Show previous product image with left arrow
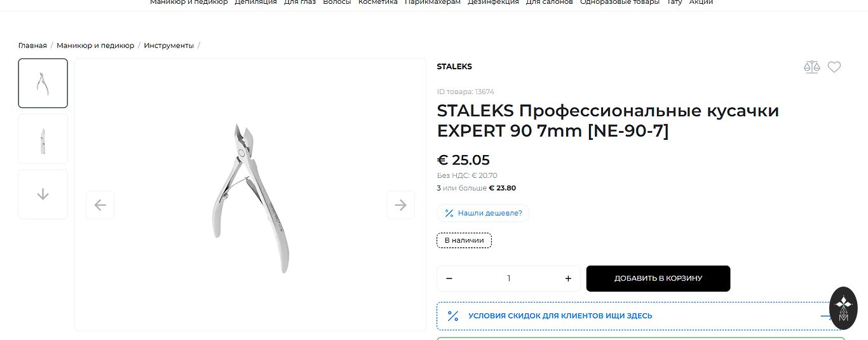 [x=100, y=205]
